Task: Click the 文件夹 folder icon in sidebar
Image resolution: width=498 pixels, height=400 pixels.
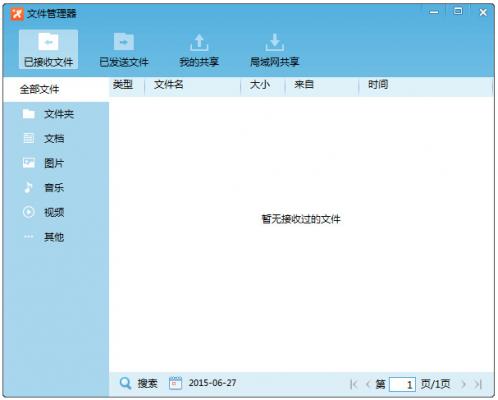Action: pos(29,114)
